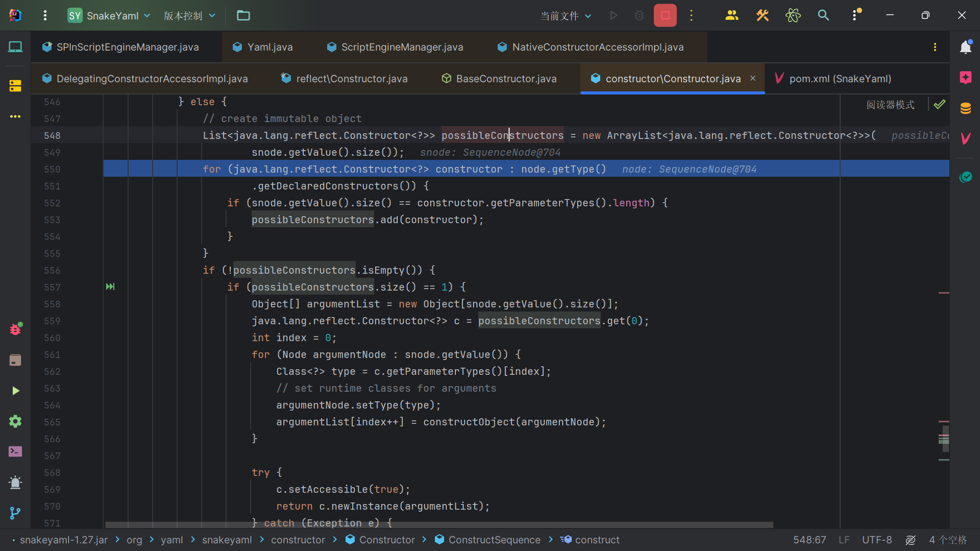
Task: Switch to Yaml.java tab
Action: [x=263, y=47]
